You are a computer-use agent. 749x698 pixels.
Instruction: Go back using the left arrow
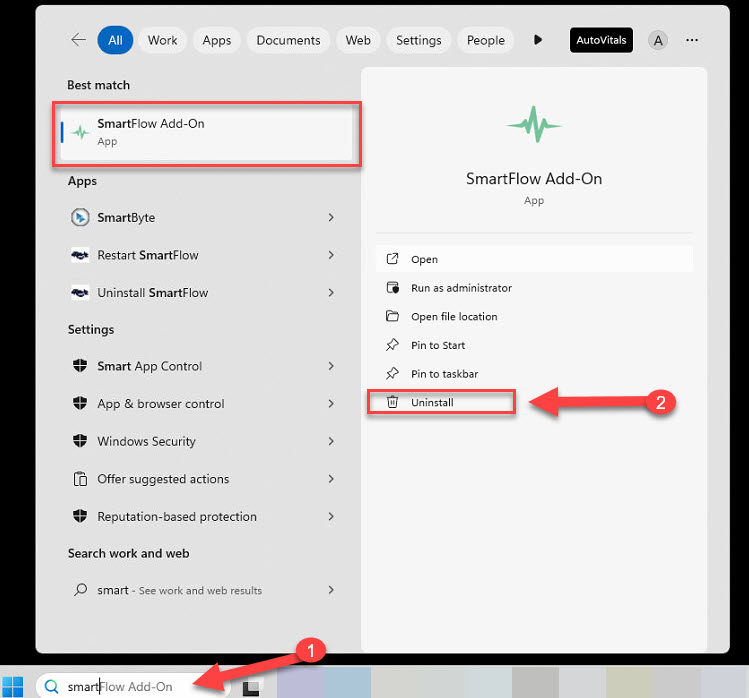click(78, 40)
